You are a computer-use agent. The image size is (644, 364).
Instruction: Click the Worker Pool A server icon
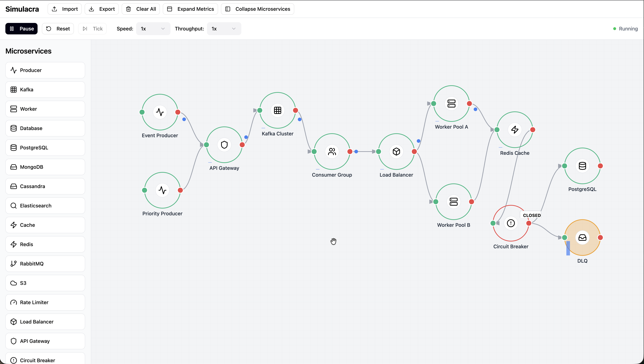pyautogui.click(x=451, y=104)
